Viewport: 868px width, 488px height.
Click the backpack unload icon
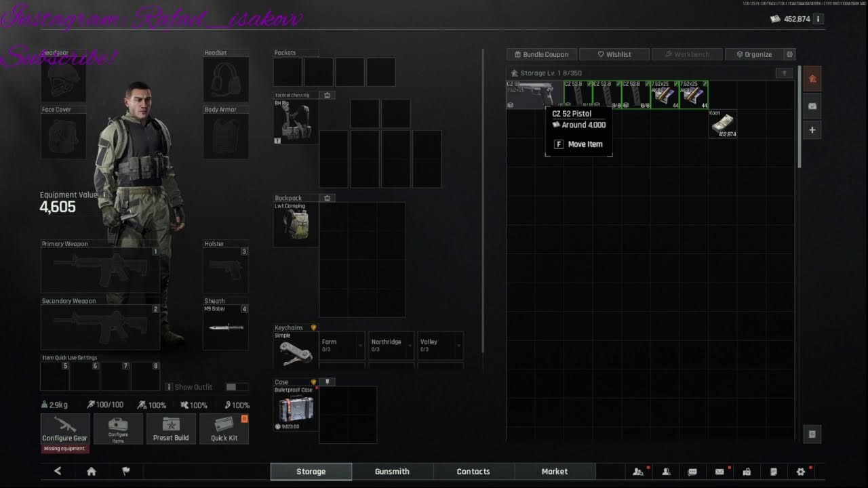pyautogui.click(x=328, y=198)
